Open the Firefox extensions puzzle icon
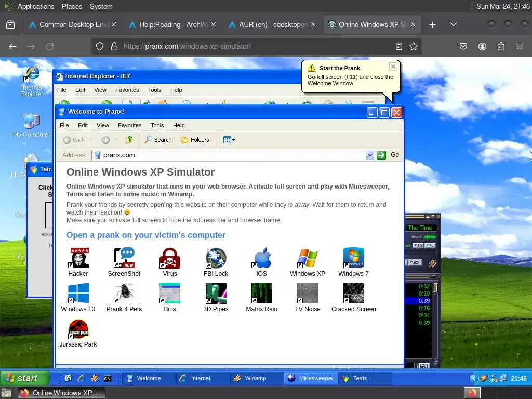The height and width of the screenshot is (399, 532). click(x=501, y=46)
